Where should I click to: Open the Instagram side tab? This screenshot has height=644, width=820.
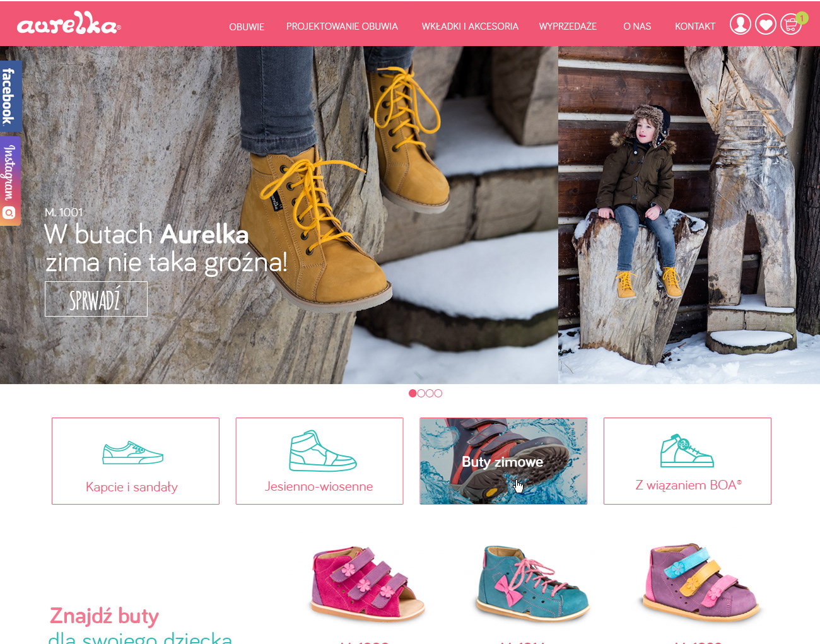click(9, 181)
